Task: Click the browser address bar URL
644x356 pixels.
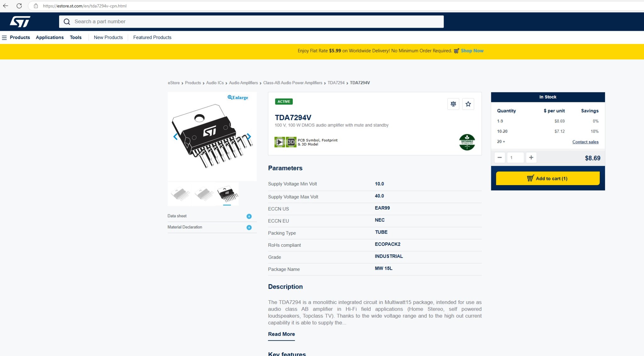Action: tap(85, 6)
